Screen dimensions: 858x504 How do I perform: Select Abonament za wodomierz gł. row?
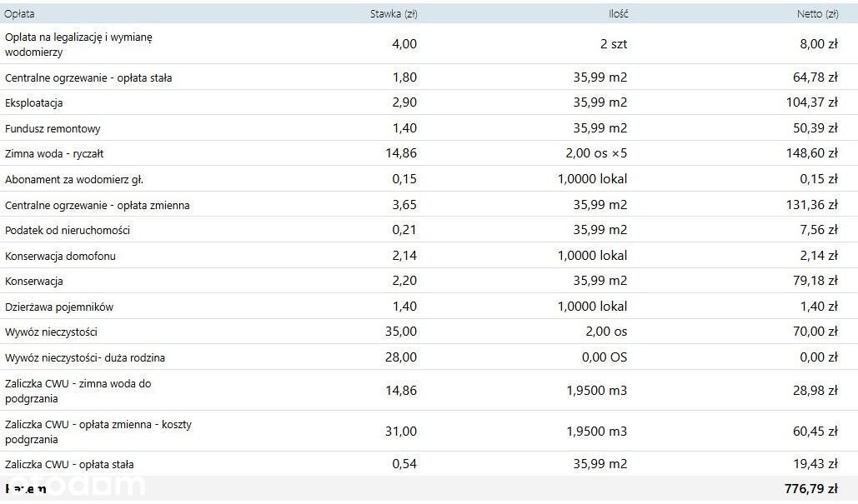[x=429, y=179]
